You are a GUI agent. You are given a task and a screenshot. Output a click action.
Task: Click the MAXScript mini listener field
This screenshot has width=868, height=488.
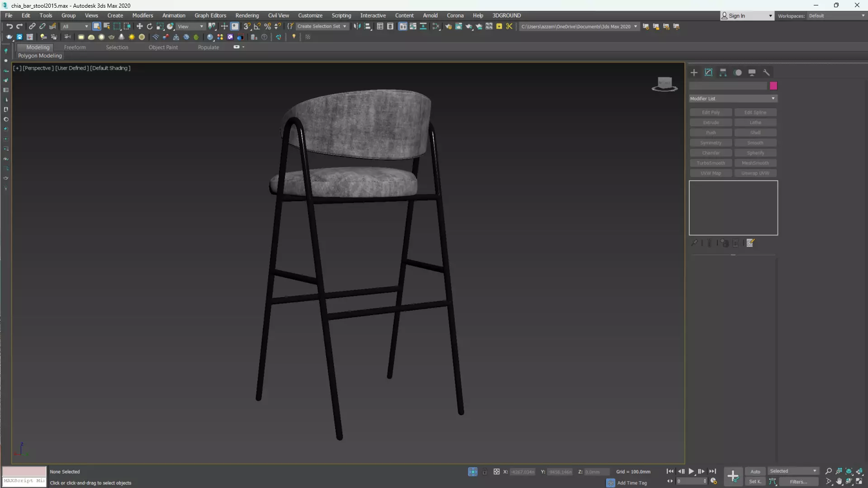pos(24,481)
